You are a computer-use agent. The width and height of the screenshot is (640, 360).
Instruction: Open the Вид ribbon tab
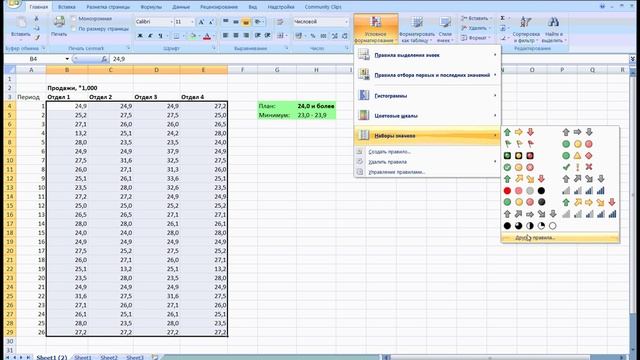[x=253, y=7]
